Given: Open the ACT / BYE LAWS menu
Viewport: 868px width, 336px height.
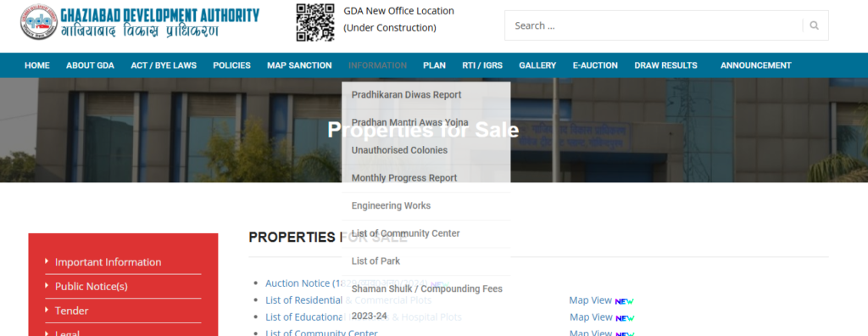Looking at the screenshot, I should click(164, 65).
